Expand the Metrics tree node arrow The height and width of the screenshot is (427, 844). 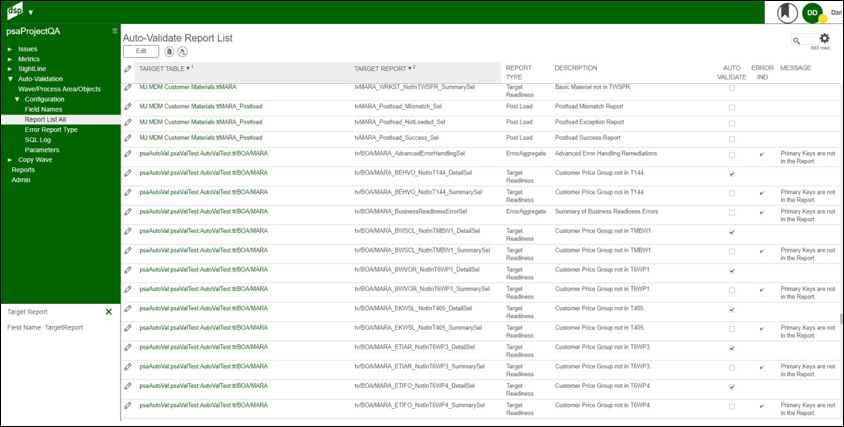pyautogui.click(x=9, y=59)
